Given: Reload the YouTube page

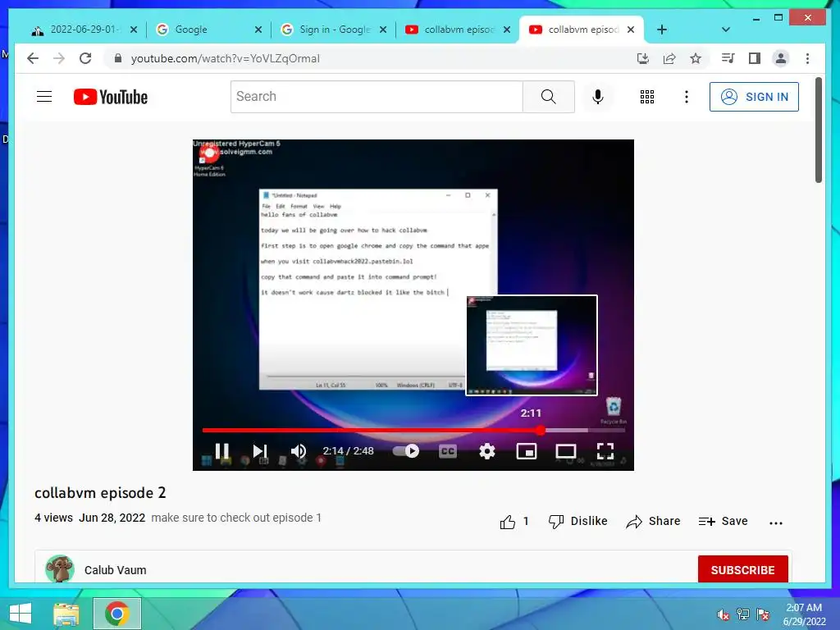Looking at the screenshot, I should (85, 58).
